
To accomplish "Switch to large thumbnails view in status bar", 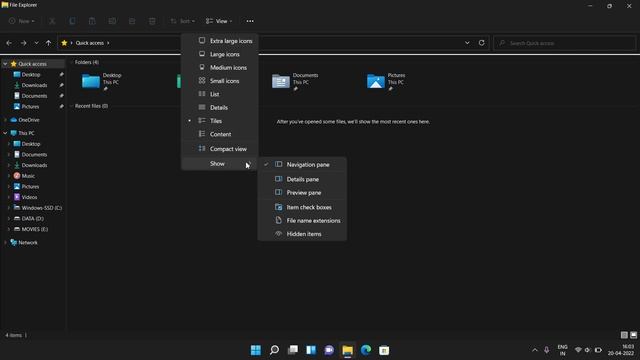I will click(x=633, y=335).
